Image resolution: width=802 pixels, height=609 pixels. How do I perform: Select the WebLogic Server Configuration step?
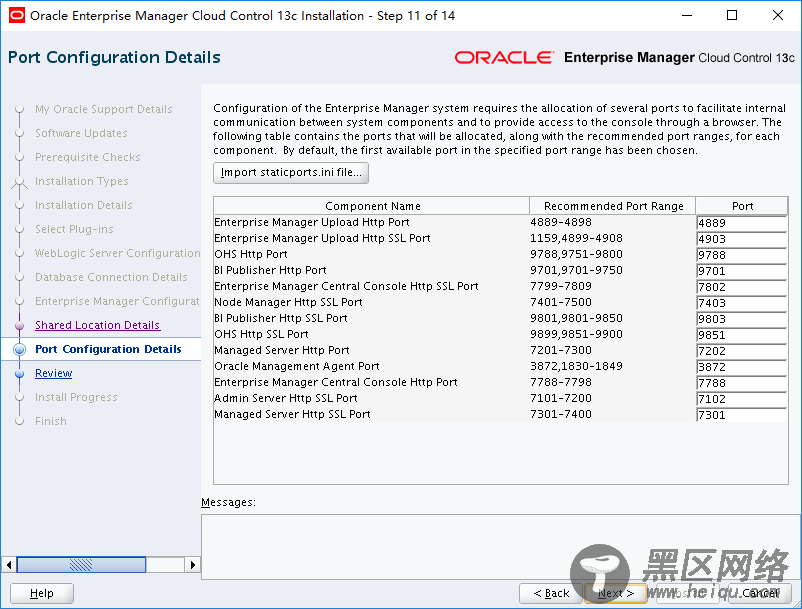118,254
